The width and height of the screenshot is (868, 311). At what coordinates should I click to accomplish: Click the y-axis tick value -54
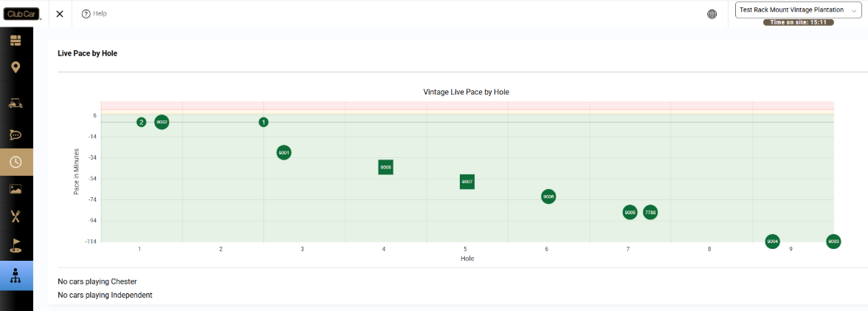click(92, 179)
